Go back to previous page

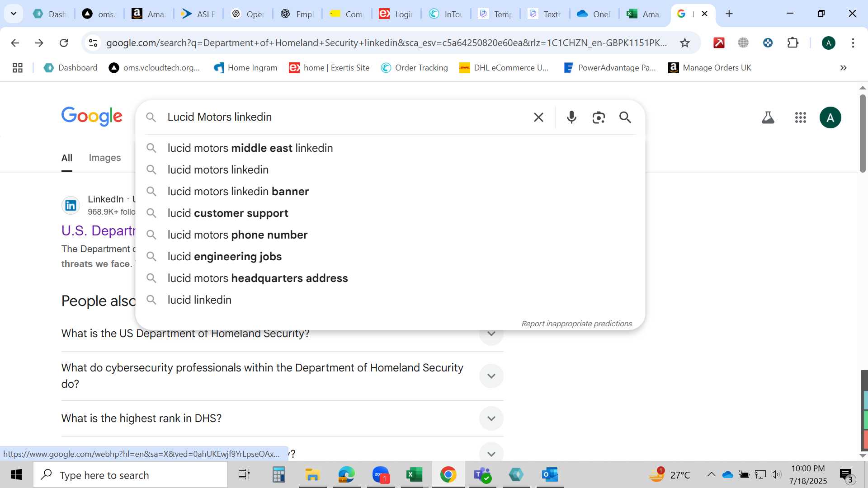15,43
